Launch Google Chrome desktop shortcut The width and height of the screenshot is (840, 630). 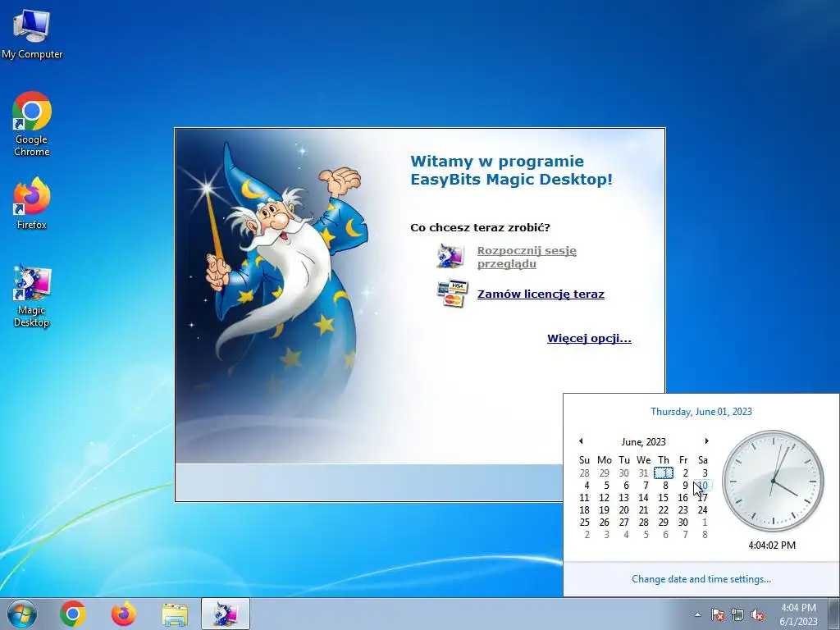32,124
